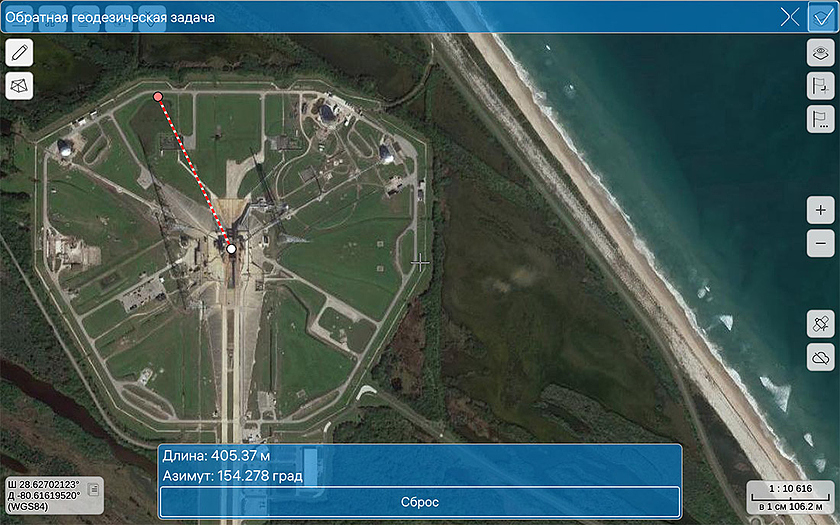Zoom out the map with minus button

pyautogui.click(x=821, y=243)
